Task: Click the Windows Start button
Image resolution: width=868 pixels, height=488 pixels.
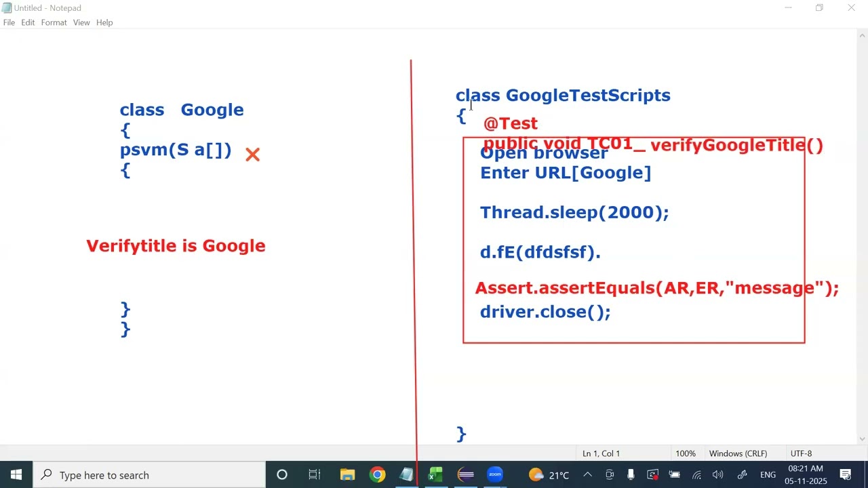Action: click(x=16, y=475)
